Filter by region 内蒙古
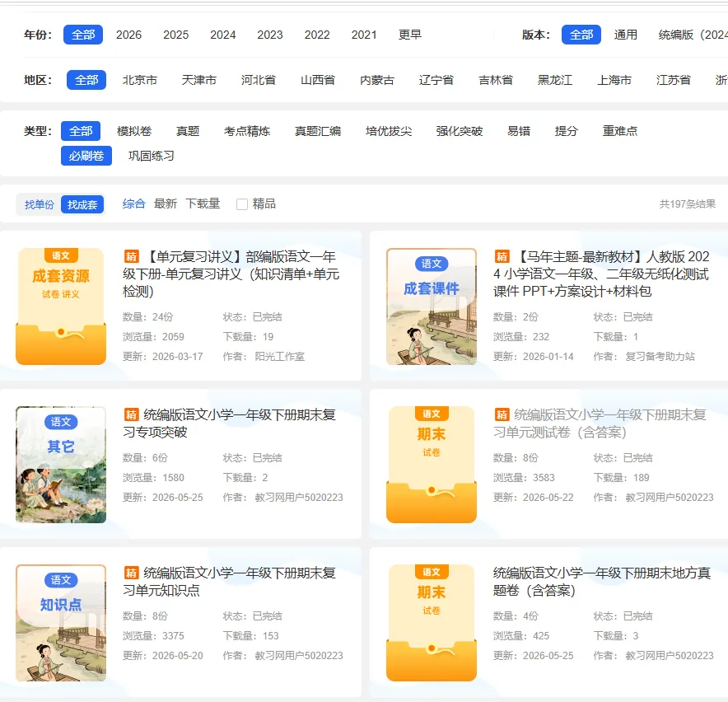Viewport: 728px width, 702px height. (377, 80)
